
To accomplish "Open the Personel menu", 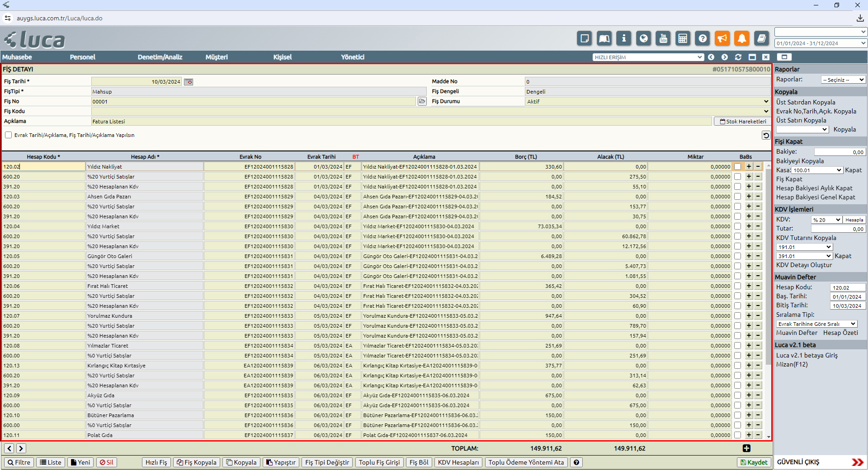I will pyautogui.click(x=83, y=57).
